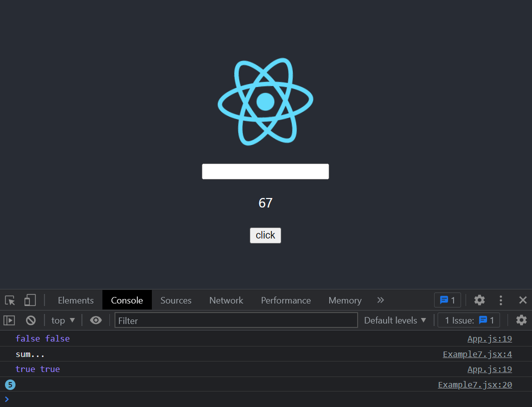Close the DevTools panel

tap(523, 300)
